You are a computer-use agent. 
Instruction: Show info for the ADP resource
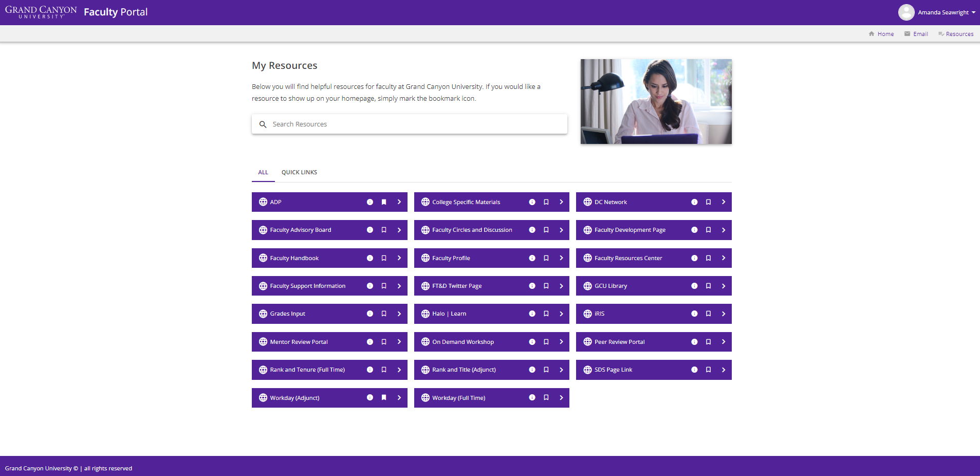click(370, 202)
